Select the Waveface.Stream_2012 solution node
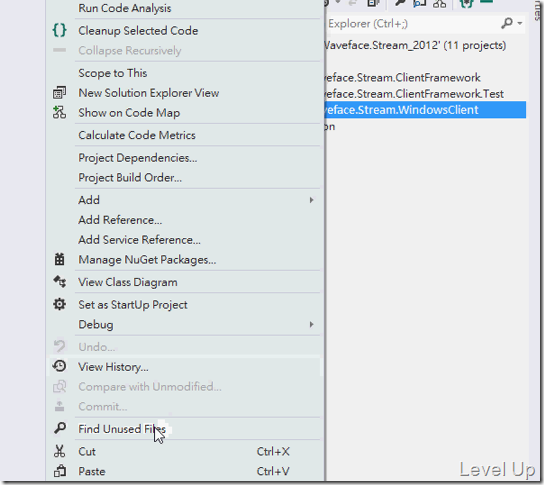544x485 pixels. 415,45
